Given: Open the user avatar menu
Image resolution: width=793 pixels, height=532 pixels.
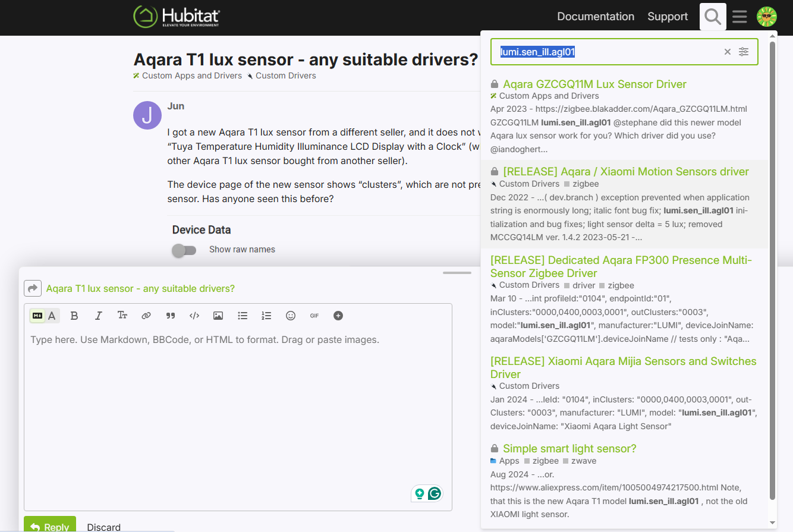Looking at the screenshot, I should pos(767,17).
